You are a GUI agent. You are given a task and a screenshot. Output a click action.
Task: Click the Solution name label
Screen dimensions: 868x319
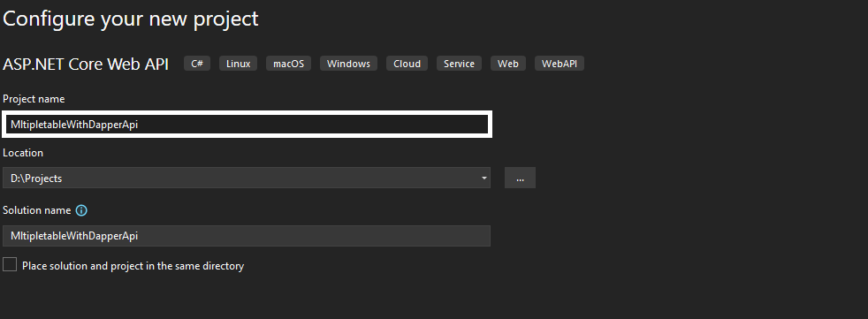[36, 210]
